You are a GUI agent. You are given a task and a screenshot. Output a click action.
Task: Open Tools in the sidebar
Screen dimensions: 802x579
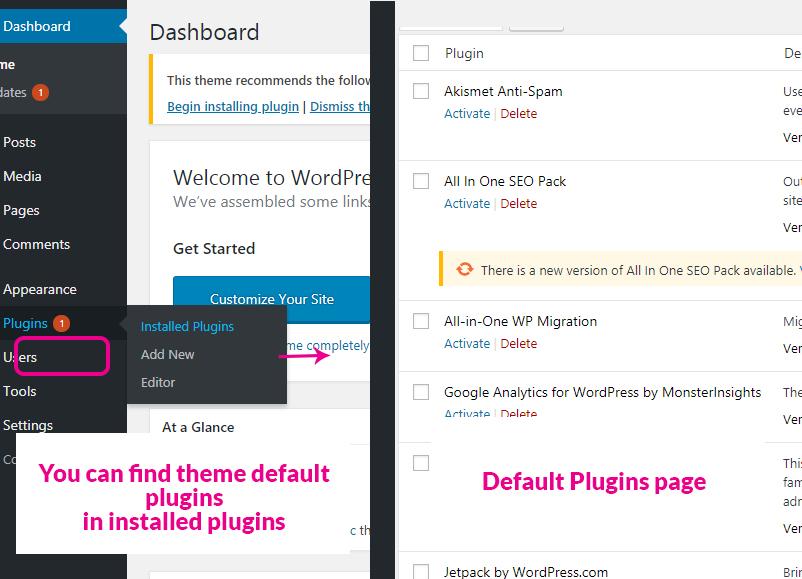(x=19, y=391)
